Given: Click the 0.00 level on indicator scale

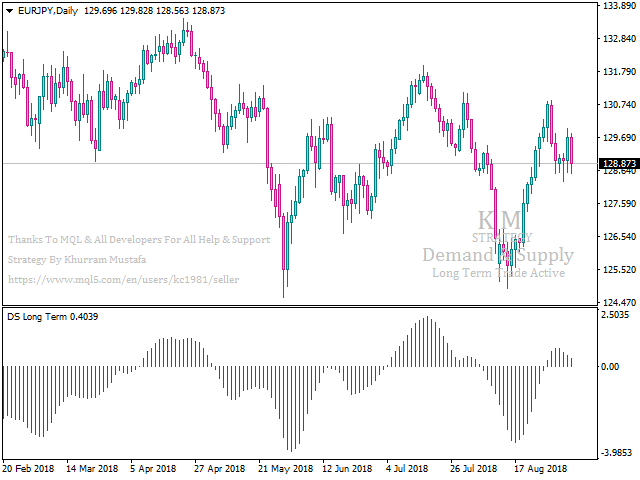Looking at the screenshot, I should [x=612, y=366].
